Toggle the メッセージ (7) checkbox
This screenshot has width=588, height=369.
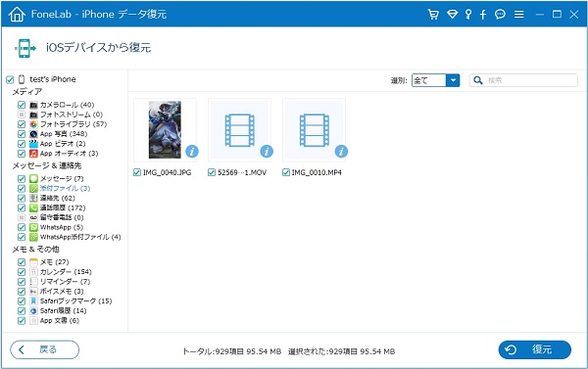coord(22,178)
